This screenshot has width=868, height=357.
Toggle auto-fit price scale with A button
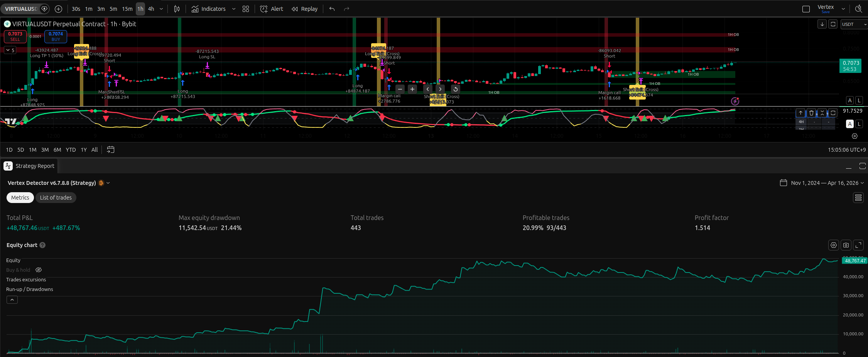point(849,100)
